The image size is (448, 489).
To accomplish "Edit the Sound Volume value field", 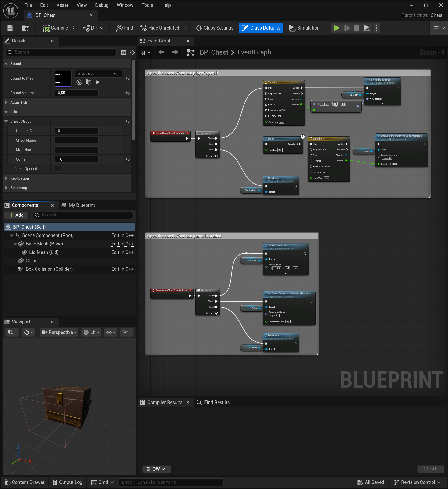I will tap(76, 93).
